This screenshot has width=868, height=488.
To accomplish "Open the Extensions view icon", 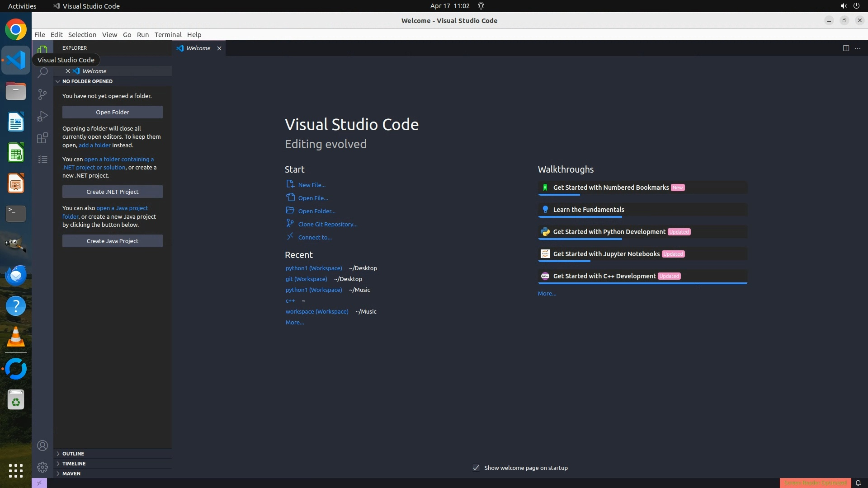I will coord(42,138).
